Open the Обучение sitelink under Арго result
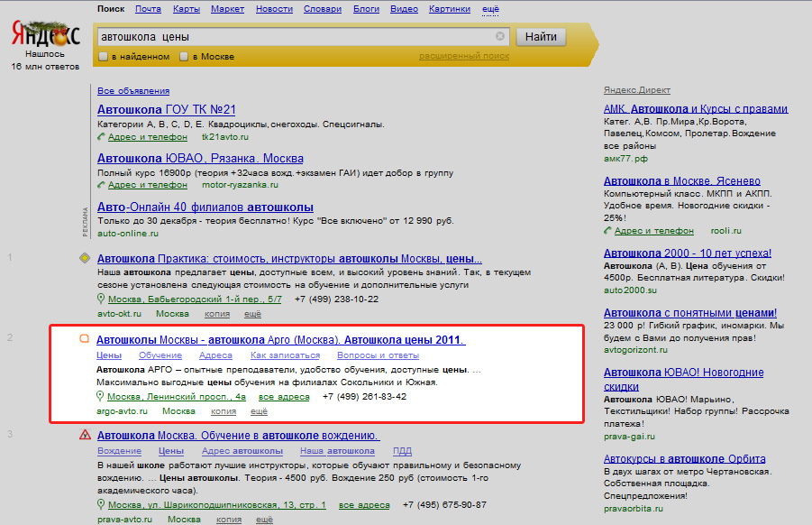This screenshot has height=525, width=812. point(160,355)
